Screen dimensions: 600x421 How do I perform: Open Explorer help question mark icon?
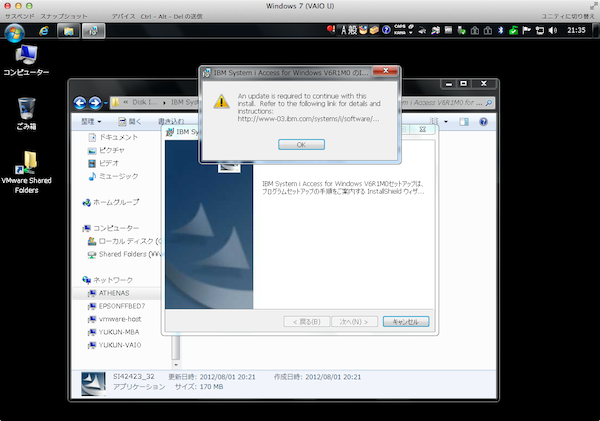tap(483, 122)
